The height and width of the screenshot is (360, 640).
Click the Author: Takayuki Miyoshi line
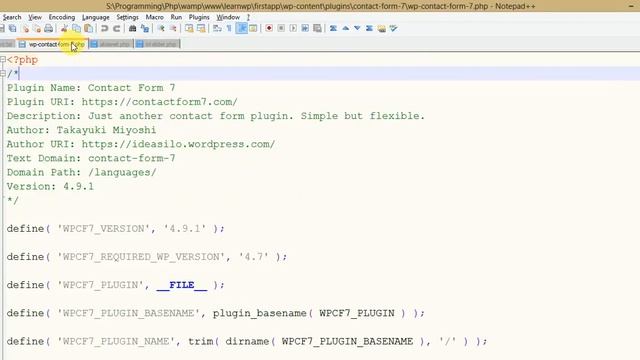pyautogui.click(x=81, y=130)
